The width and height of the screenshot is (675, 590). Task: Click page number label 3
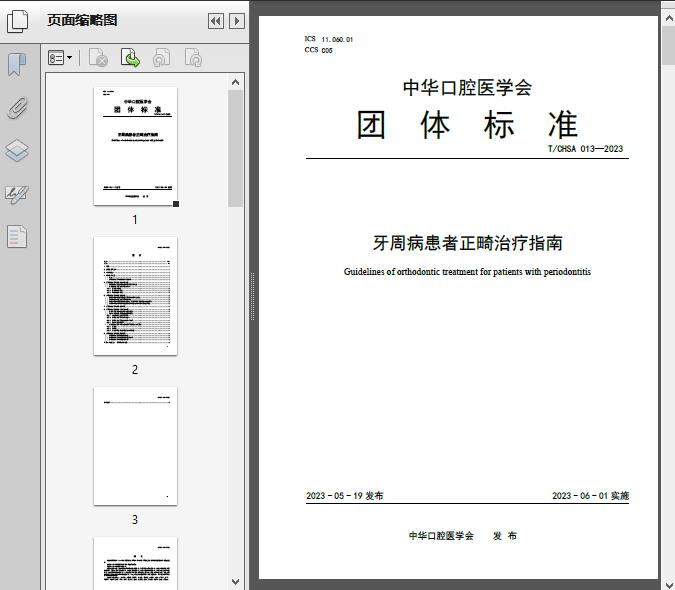pyautogui.click(x=135, y=519)
